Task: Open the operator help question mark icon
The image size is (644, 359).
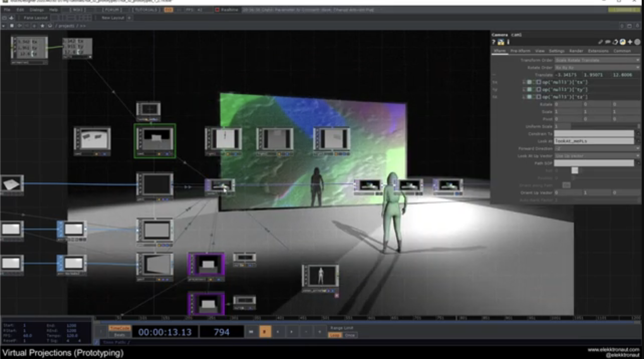Action: (x=494, y=42)
